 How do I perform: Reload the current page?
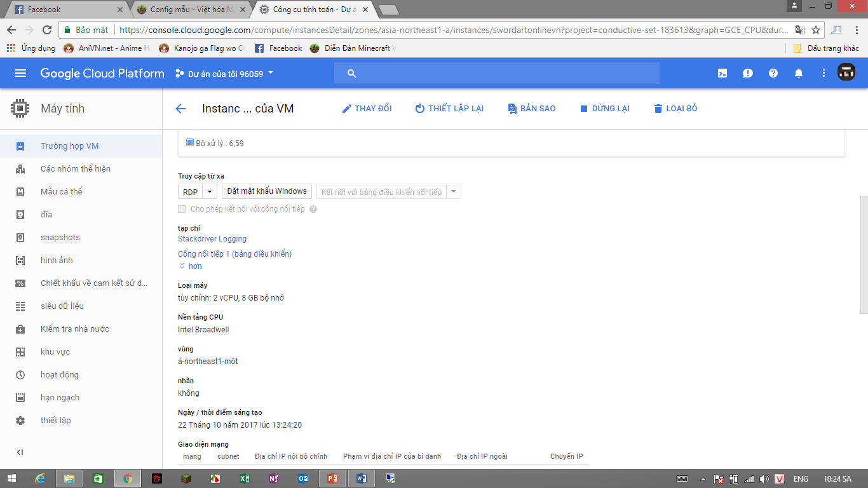(46, 30)
